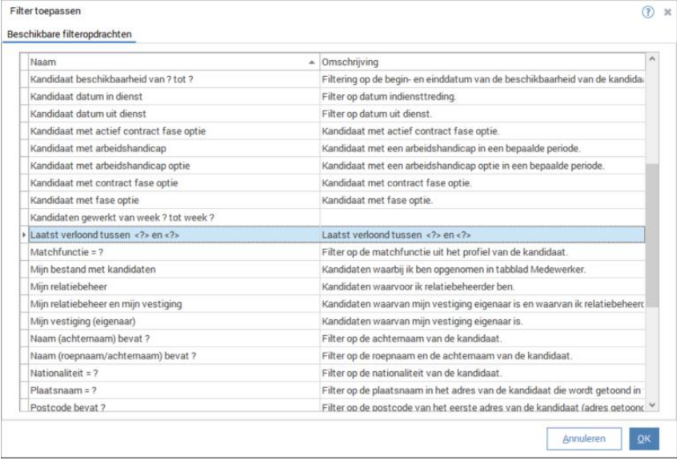The image size is (677, 460).
Task: Select 'Kandidaten gewerkt van week ? tot week ?'
Action: tap(123, 217)
